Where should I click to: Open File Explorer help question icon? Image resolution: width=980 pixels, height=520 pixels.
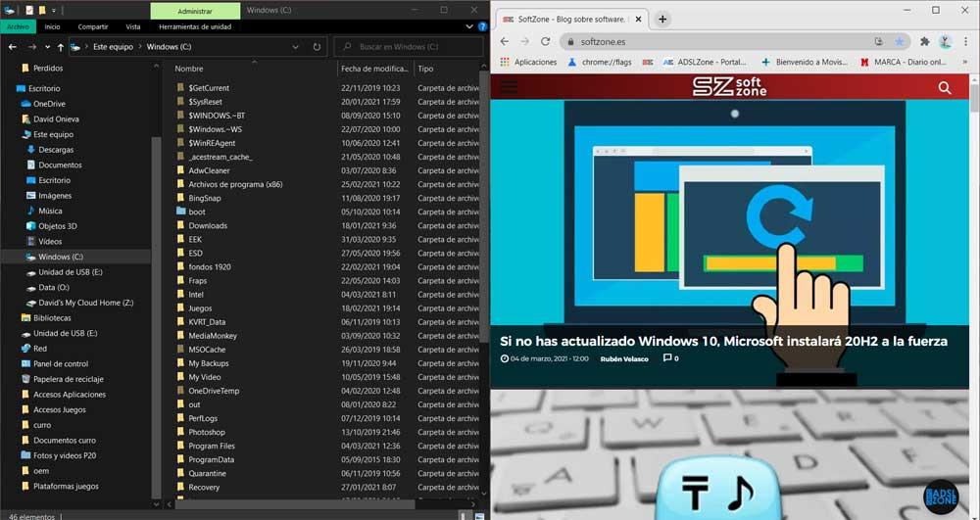pos(482,26)
